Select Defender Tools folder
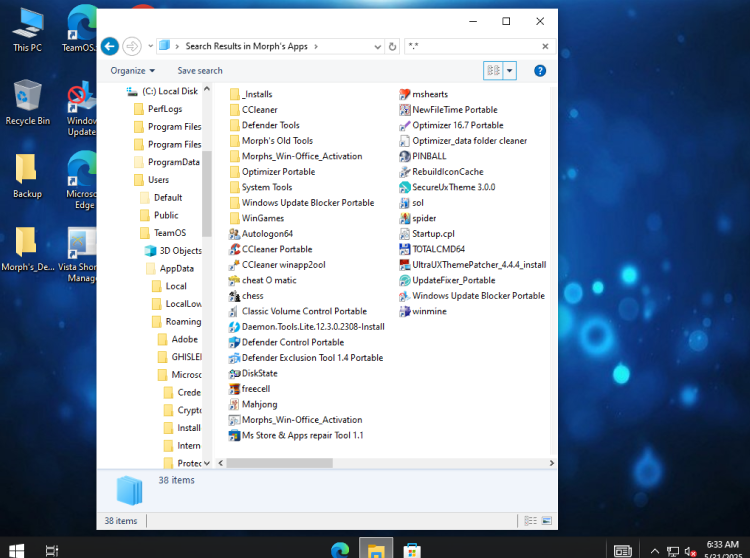750x558 pixels. 265,125
